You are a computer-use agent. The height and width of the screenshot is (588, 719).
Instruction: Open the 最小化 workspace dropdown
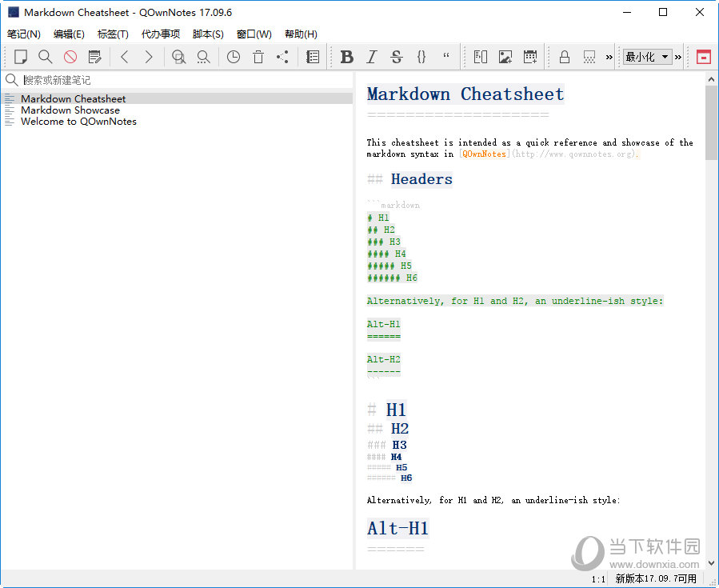pyautogui.click(x=648, y=57)
